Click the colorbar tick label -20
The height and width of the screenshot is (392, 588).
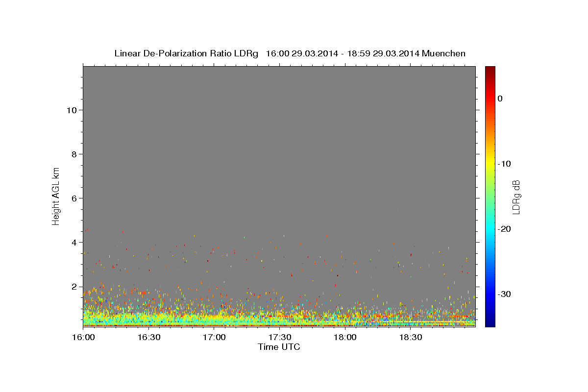pyautogui.click(x=504, y=229)
